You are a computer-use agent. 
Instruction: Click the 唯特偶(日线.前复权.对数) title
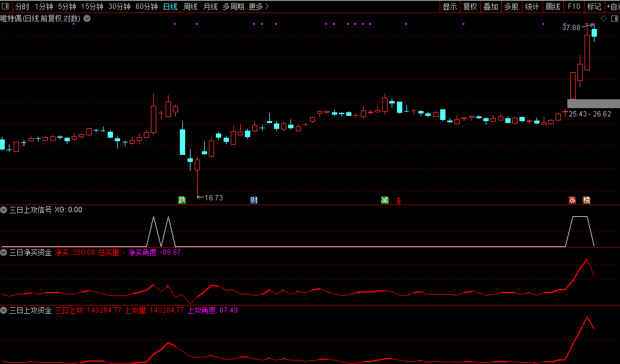[40, 18]
